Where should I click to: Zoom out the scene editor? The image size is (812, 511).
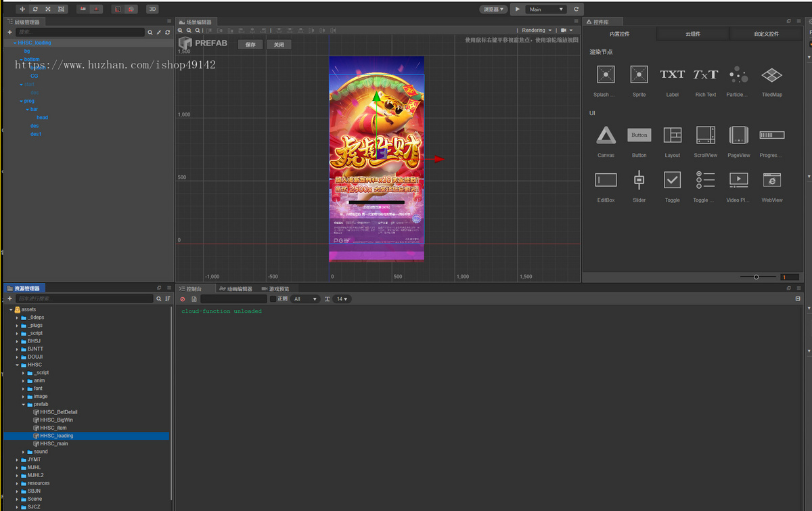(x=189, y=30)
